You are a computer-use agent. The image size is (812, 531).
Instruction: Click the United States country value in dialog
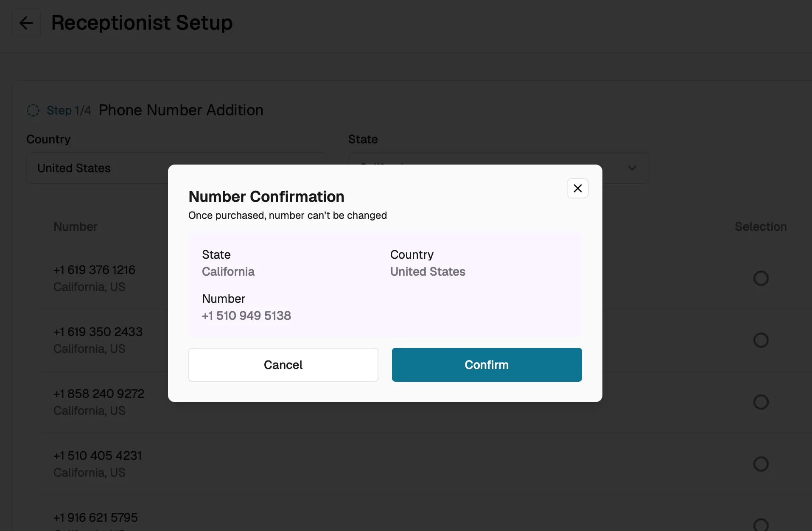tap(428, 271)
